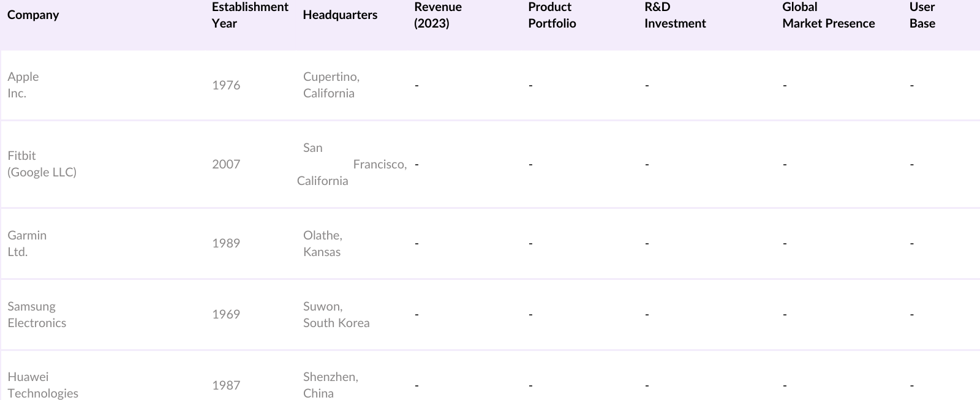980x400 pixels.
Task: Select the Samsung Electronics cell
Action: tap(37, 314)
